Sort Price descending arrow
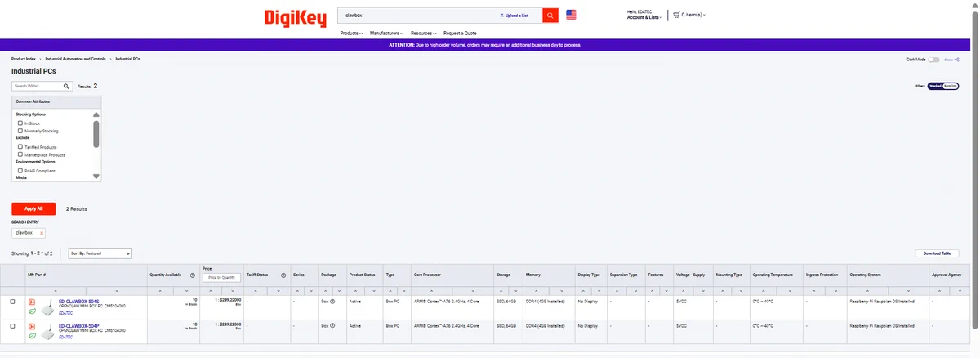The height and width of the screenshot is (358, 980). 232,291
